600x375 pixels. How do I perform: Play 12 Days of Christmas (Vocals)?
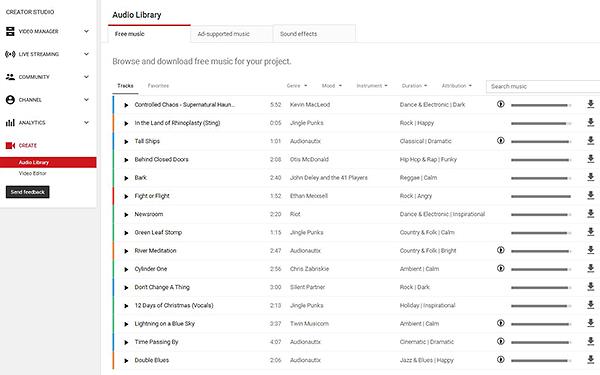pos(126,306)
